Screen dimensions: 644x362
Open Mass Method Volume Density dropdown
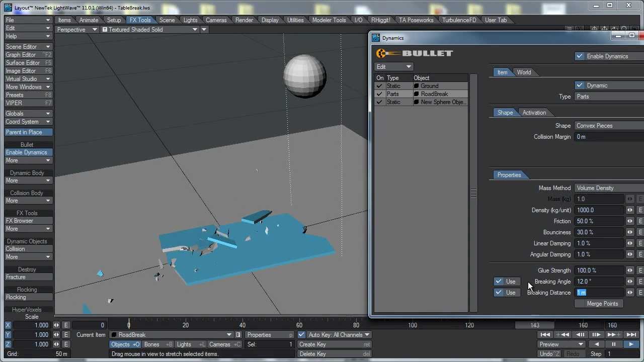[609, 188]
